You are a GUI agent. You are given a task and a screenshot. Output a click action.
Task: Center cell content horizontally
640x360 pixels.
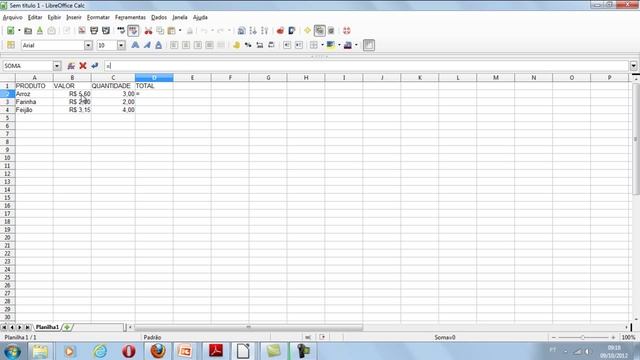[186, 45]
